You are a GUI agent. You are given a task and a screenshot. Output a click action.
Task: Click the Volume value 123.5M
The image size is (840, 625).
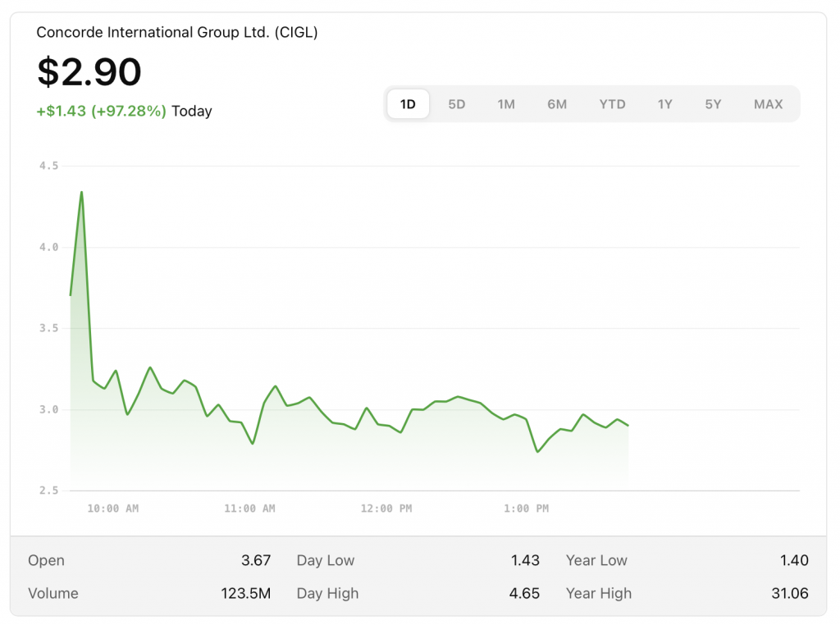(248, 594)
